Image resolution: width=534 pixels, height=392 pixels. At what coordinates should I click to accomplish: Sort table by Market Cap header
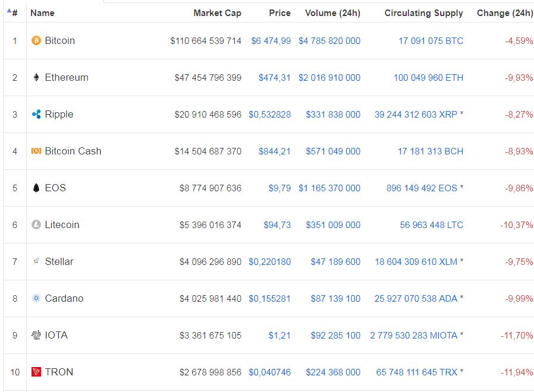coord(217,13)
